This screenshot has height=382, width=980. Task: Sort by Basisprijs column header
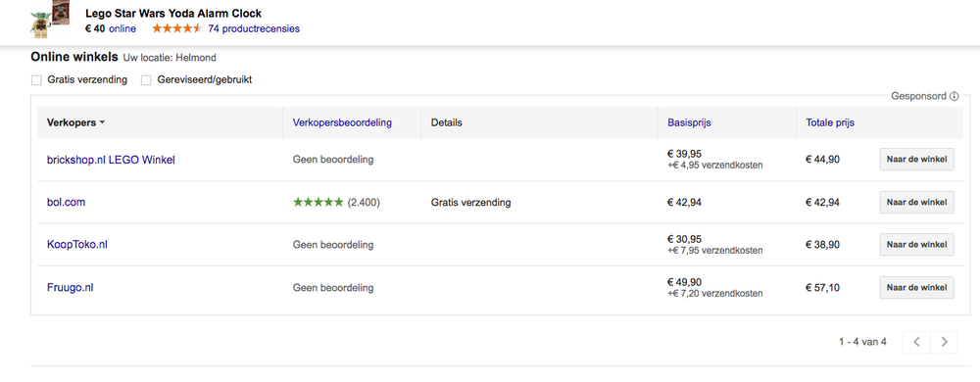[x=689, y=122]
